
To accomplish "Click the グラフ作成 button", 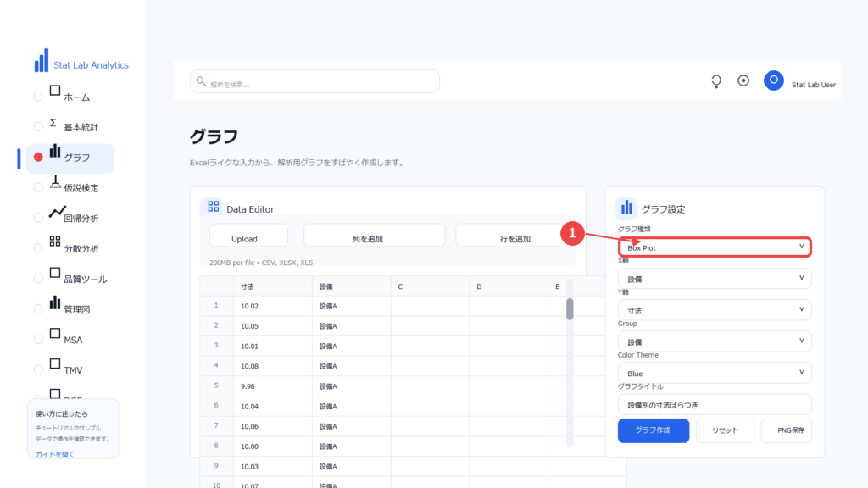I will click(654, 430).
